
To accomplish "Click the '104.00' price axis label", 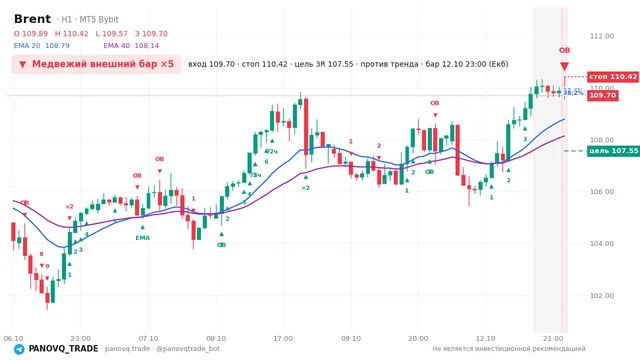I will (602, 244).
